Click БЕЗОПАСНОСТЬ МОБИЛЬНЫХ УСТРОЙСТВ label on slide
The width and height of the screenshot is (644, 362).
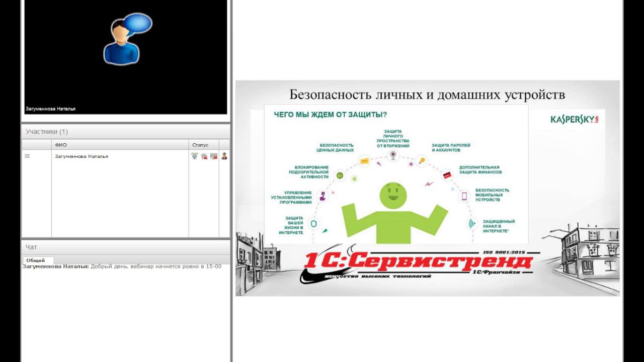492,195
